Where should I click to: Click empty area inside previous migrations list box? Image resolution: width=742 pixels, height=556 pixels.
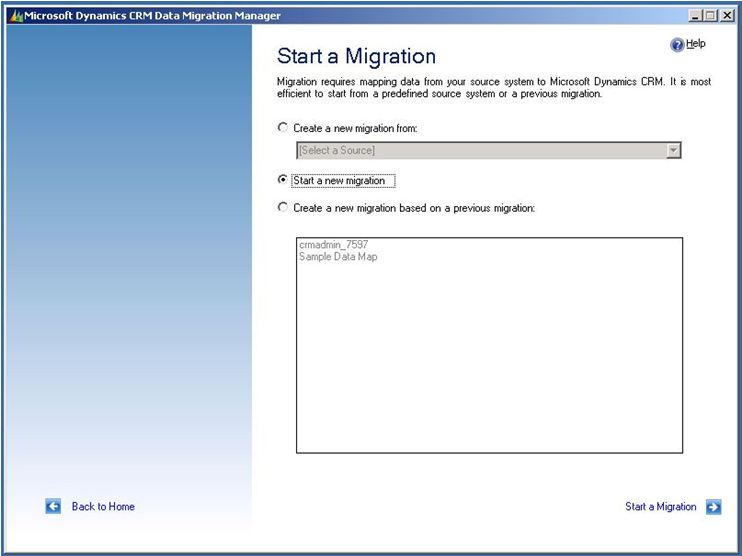[x=489, y=370]
